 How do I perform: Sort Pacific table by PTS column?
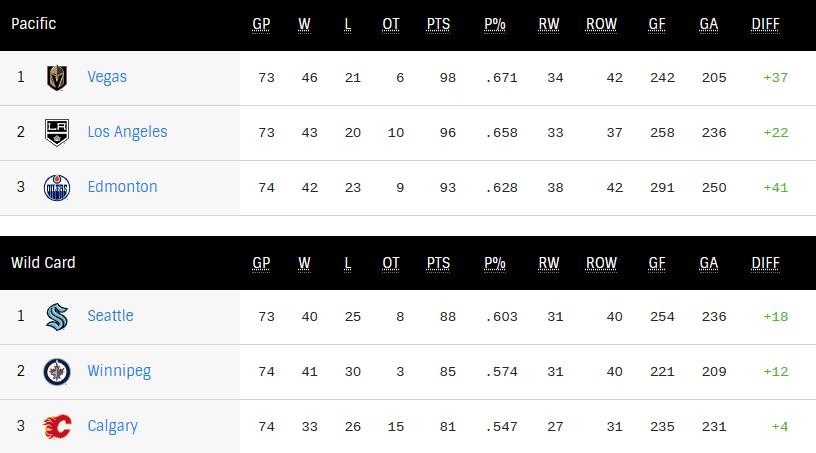(x=438, y=24)
